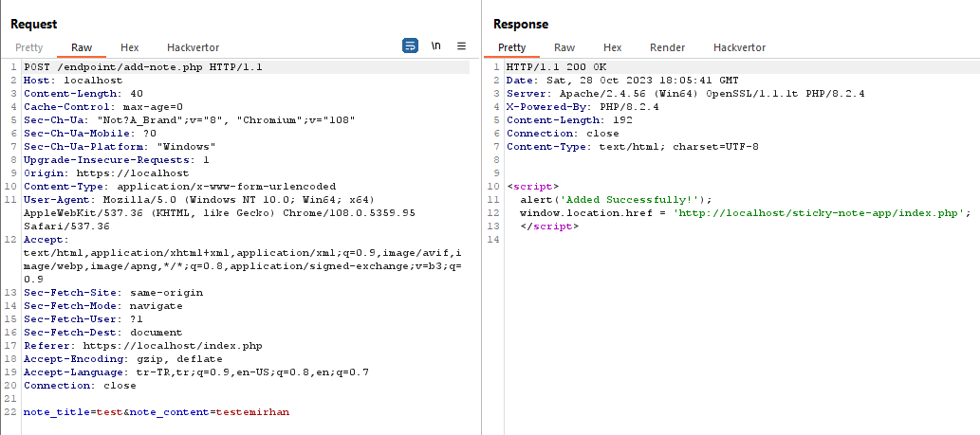The image size is (980, 435).
Task: Click the Referer: https://localhost/index.php header
Action: click(x=143, y=345)
